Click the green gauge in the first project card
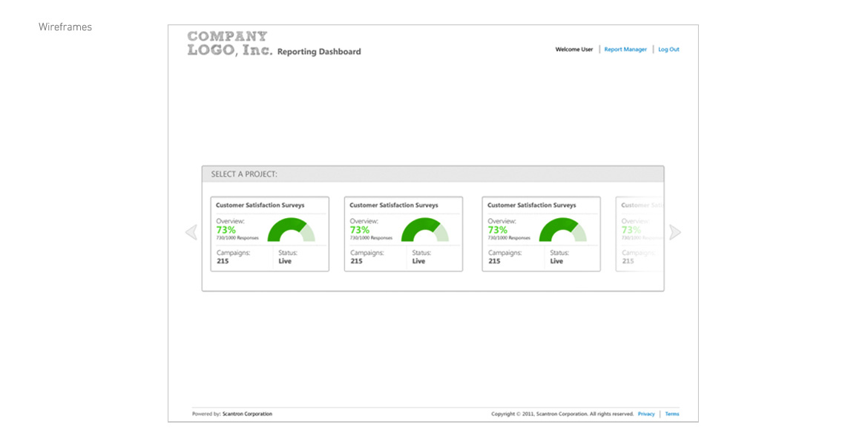The height and width of the screenshot is (445, 868). pos(291,230)
